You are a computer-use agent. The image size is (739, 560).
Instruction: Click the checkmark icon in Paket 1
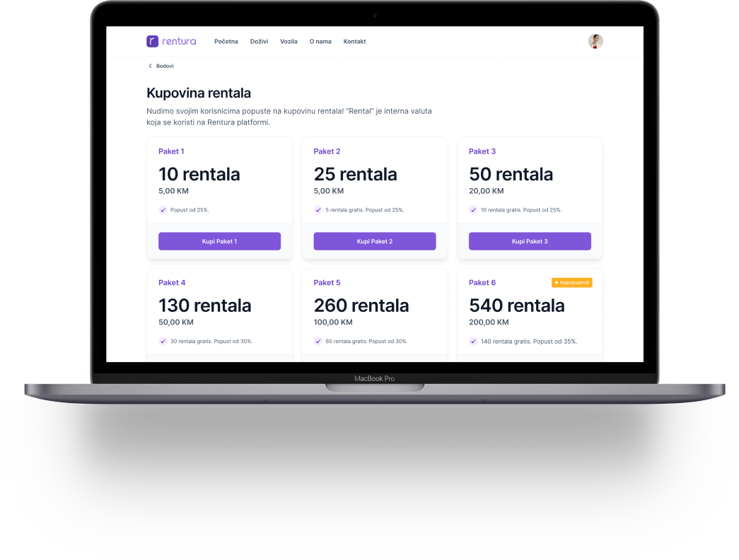(x=163, y=210)
